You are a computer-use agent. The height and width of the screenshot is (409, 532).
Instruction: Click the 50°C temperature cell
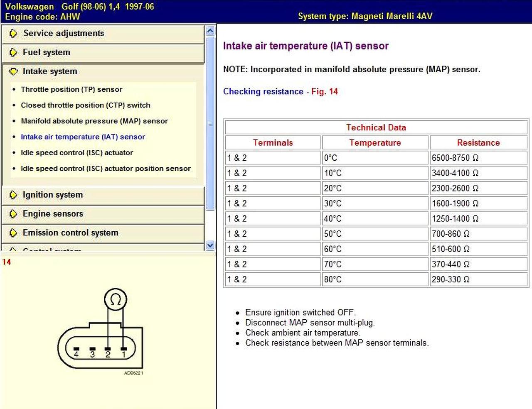pos(375,234)
